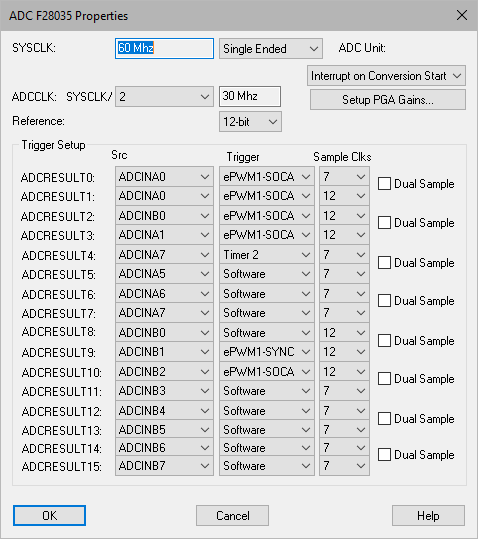The width and height of the screenshot is (478, 539).
Task: Expand the ADCRESULT2 ADCINB0 source dropdown
Action: 164,216
